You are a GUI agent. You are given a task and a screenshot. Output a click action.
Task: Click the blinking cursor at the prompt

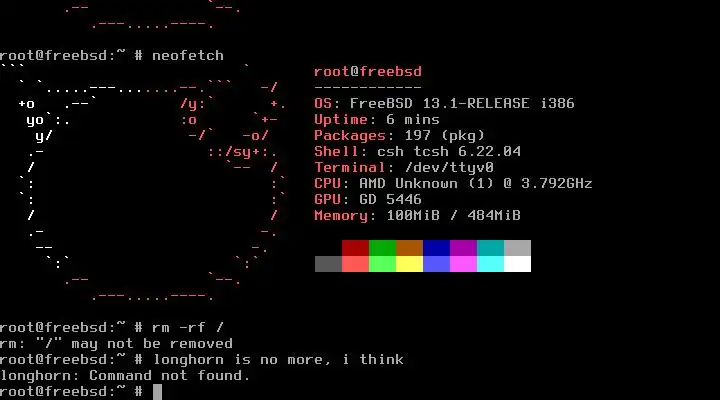(x=158, y=392)
